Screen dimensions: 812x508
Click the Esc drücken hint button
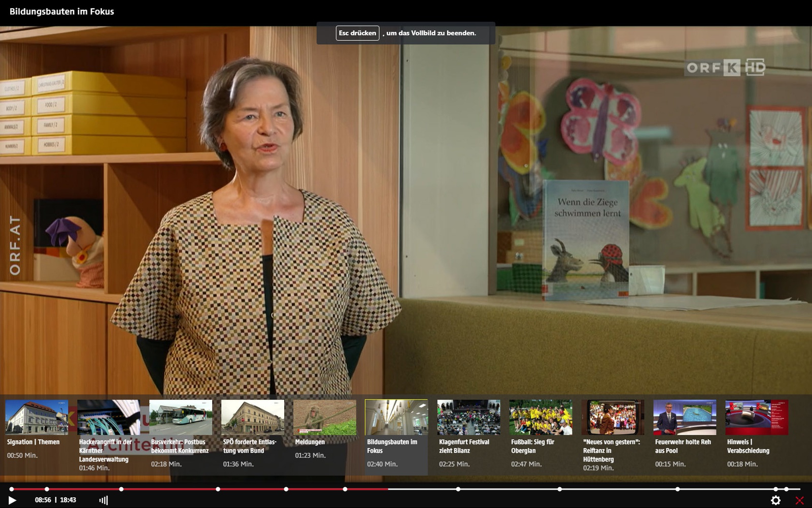pyautogui.click(x=357, y=33)
